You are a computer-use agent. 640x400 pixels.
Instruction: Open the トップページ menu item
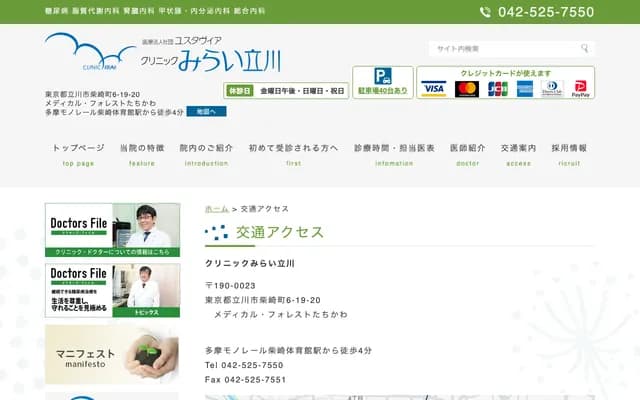[x=78, y=153]
